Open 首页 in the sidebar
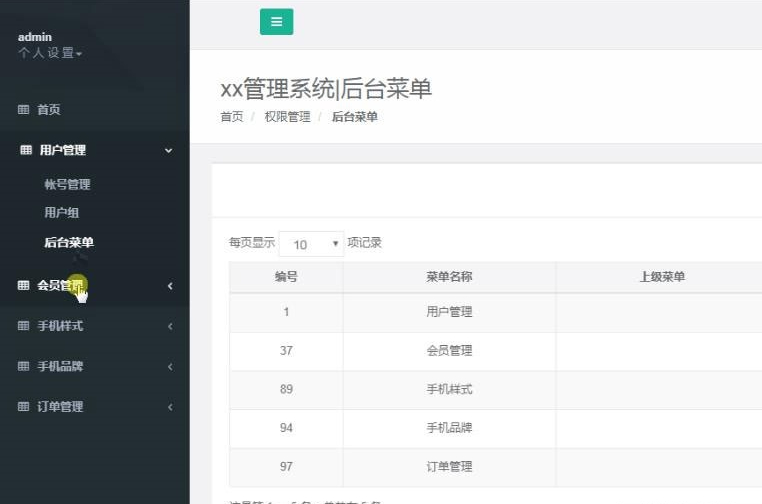The width and height of the screenshot is (762, 504). click(x=49, y=109)
